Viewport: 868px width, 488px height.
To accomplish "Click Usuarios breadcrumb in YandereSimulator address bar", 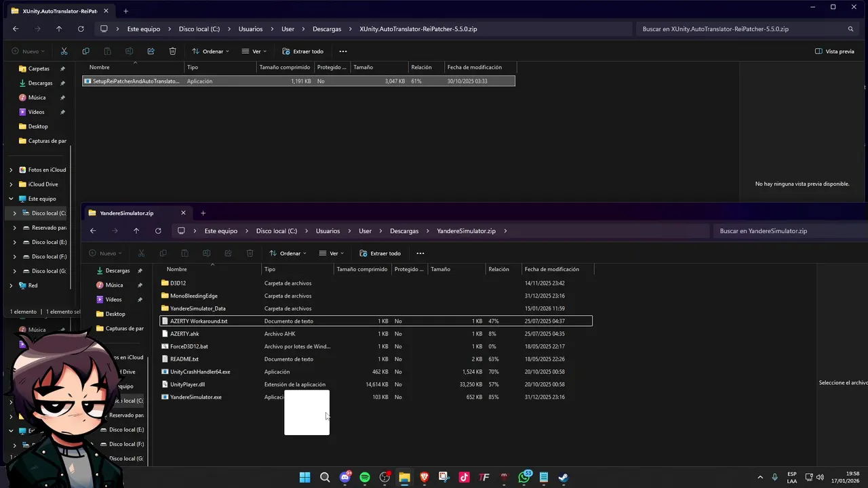I will click(328, 231).
